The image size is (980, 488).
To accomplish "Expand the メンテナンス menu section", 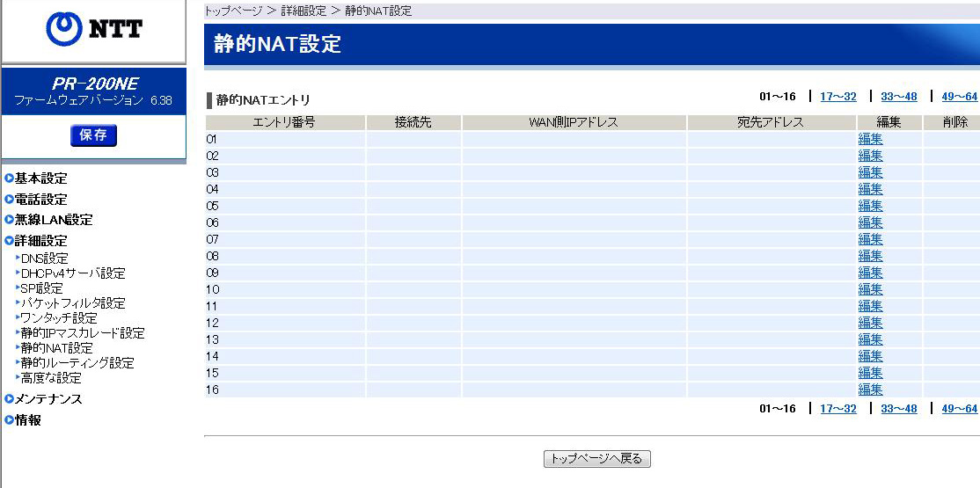I will pyautogui.click(x=48, y=399).
